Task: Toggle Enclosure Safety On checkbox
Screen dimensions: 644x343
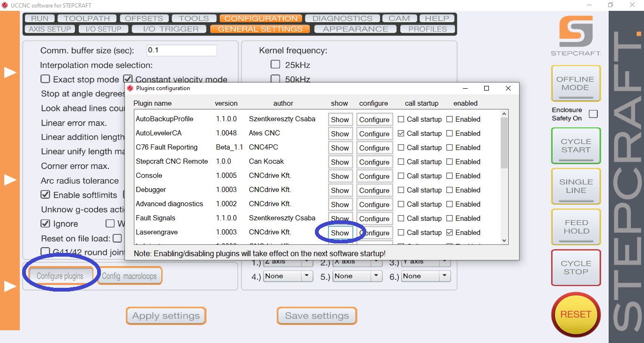Action: point(594,114)
